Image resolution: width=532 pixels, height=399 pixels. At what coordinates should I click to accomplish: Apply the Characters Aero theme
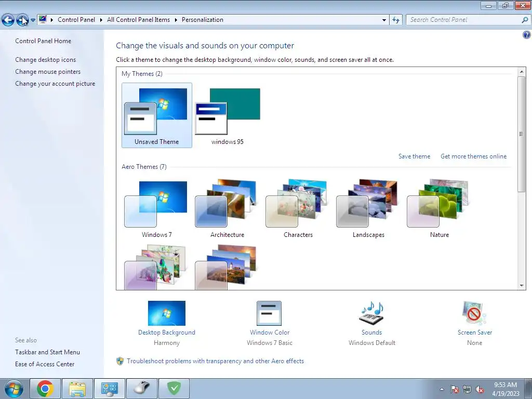[298, 208]
